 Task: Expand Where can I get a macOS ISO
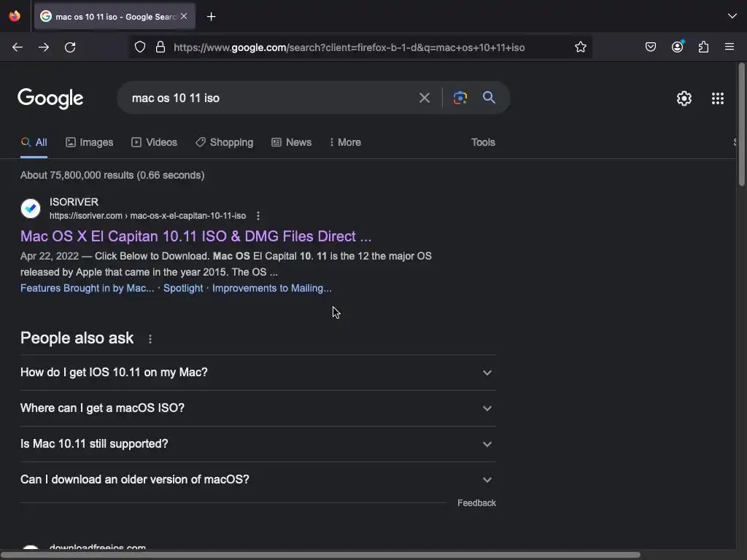click(258, 408)
